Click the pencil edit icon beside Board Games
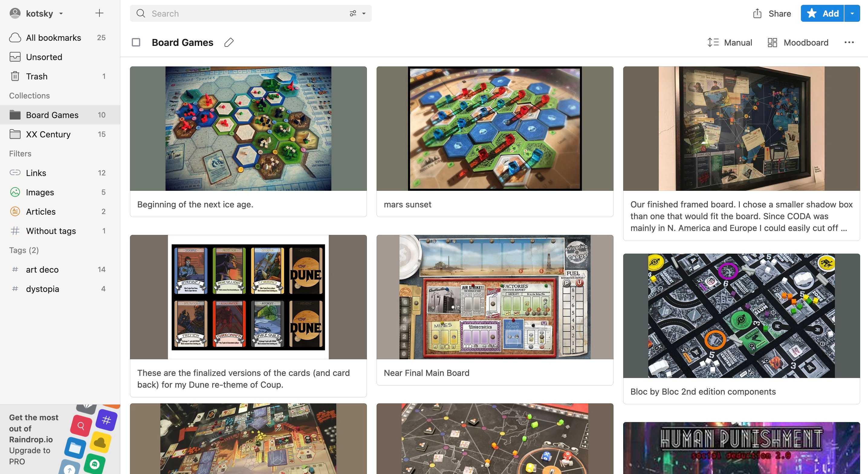 [229, 42]
